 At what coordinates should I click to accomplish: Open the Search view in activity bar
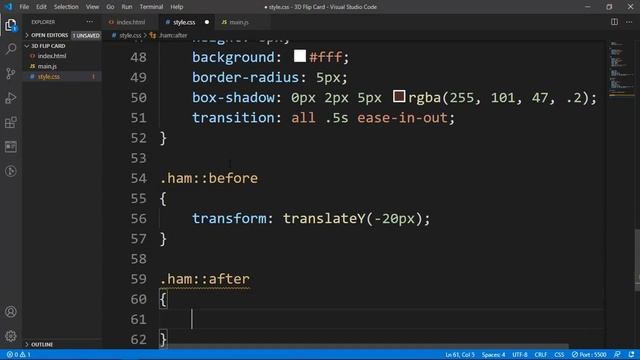(11, 49)
